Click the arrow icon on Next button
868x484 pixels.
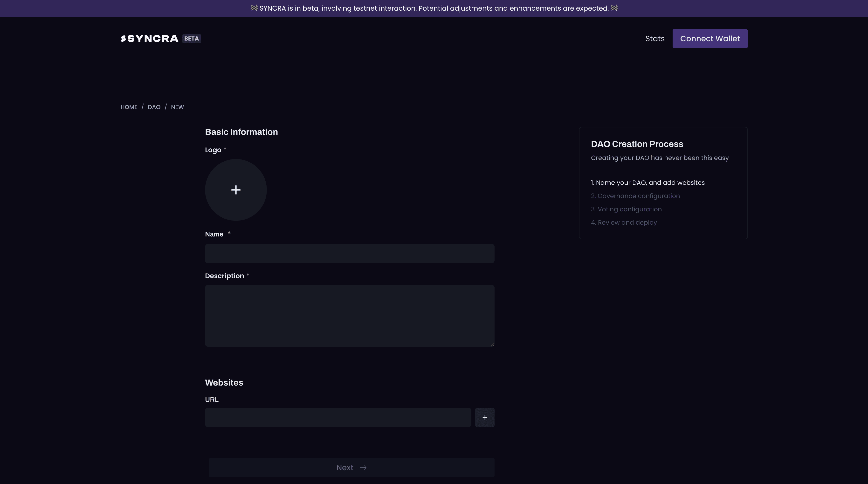(363, 468)
